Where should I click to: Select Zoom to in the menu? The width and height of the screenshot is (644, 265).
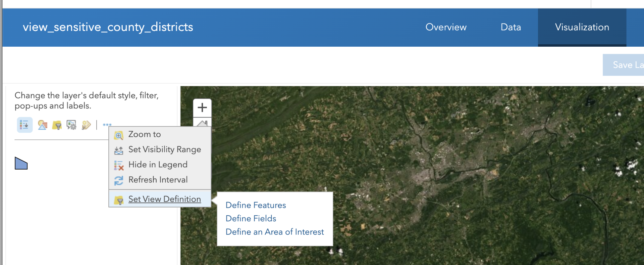(144, 134)
